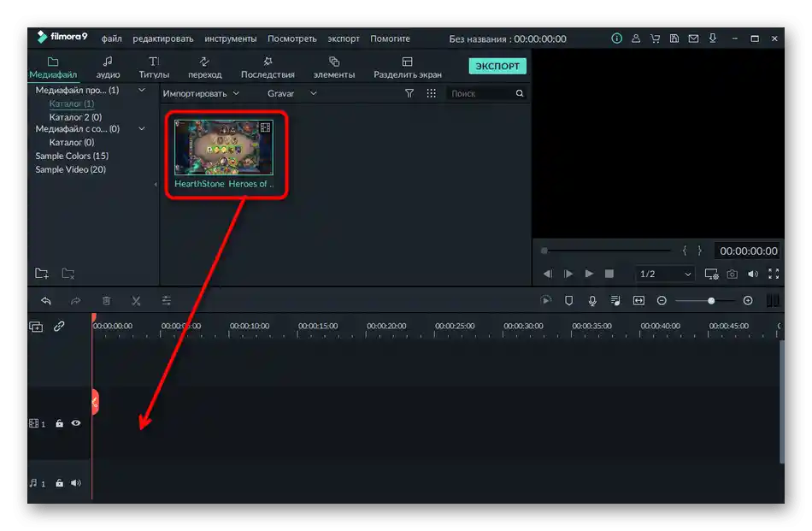Toggle lock on audio track 1
Image resolution: width=812 pixels, height=531 pixels.
(x=60, y=483)
